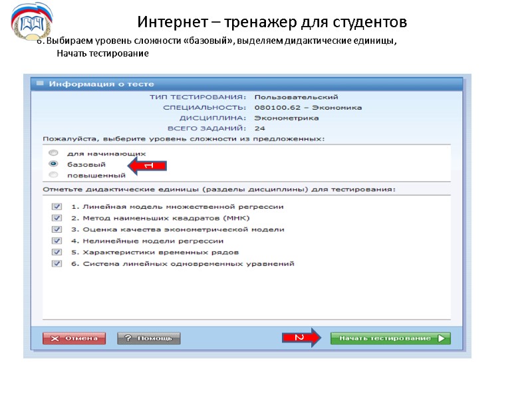Toggle the Метод наименьших квадратов (МНК) checkbox

[55, 219]
